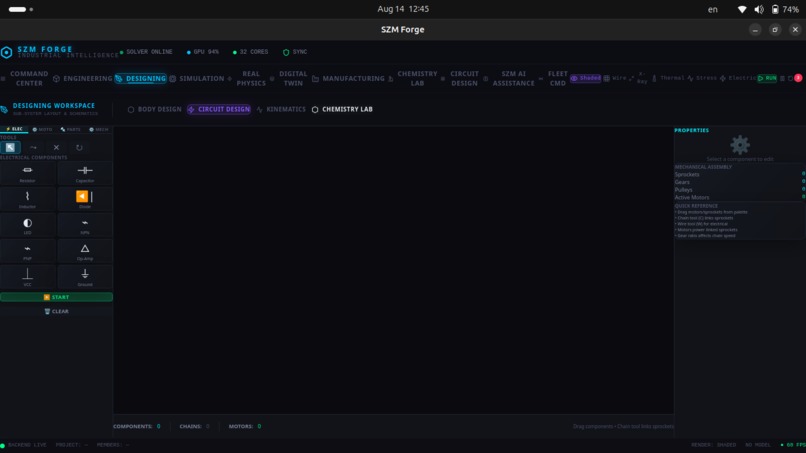Click the red notification badge
806x453 pixels.
pyautogui.click(x=798, y=78)
